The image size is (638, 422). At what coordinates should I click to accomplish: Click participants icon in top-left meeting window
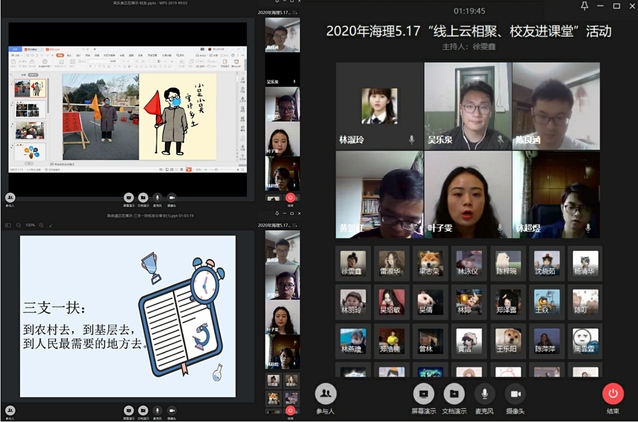[x=11, y=198]
